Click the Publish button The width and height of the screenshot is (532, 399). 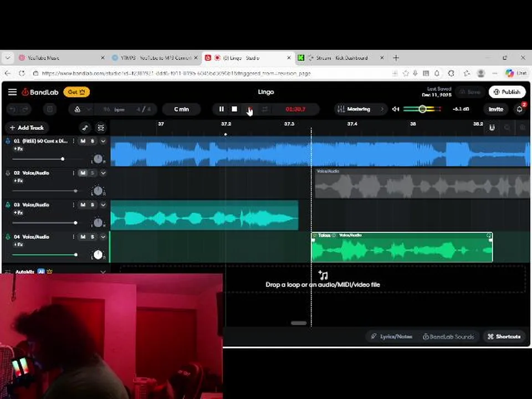pyautogui.click(x=507, y=92)
